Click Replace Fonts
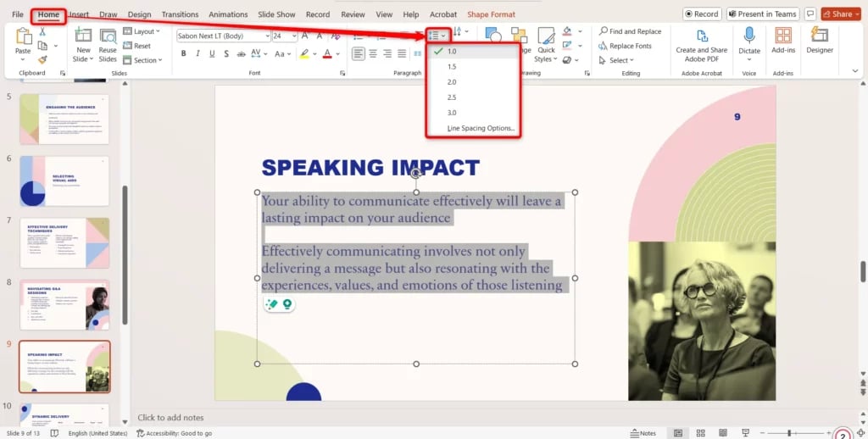The width and height of the screenshot is (868, 439). click(x=625, y=46)
